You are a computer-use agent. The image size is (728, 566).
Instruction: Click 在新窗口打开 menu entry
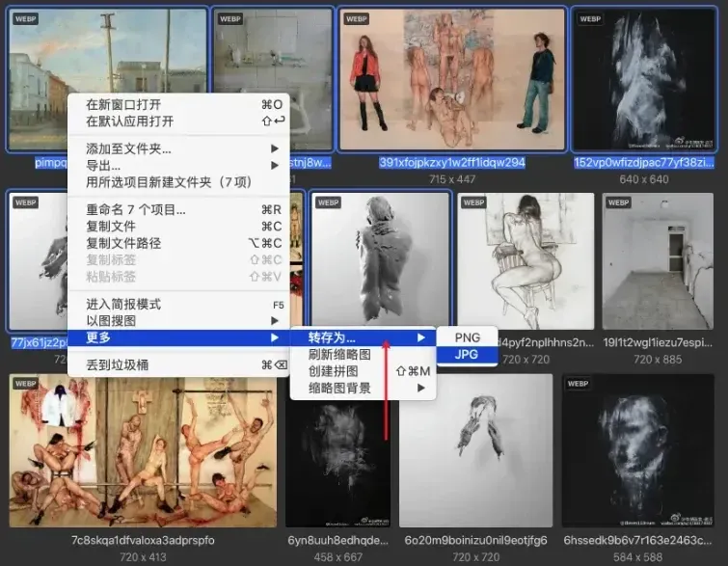coord(178,104)
